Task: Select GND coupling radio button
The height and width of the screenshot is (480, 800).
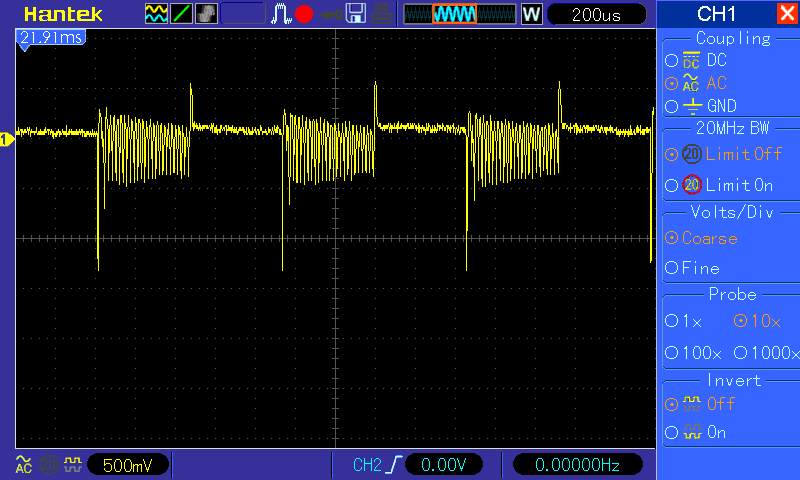Action: pos(671,106)
